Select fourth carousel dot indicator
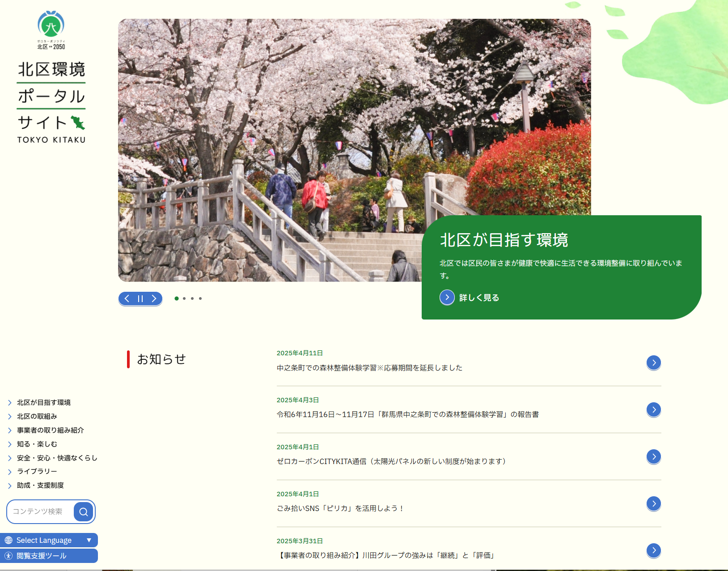The height and width of the screenshot is (571, 728). pos(200,298)
